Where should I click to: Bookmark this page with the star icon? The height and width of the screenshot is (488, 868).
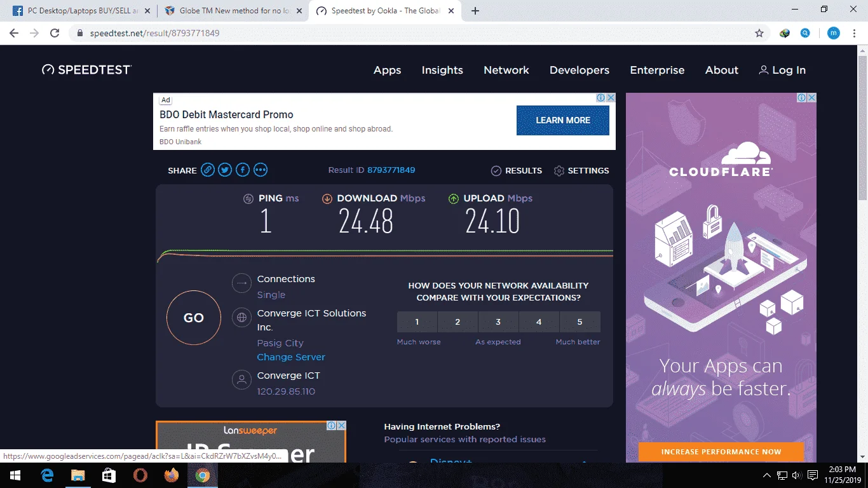click(759, 33)
